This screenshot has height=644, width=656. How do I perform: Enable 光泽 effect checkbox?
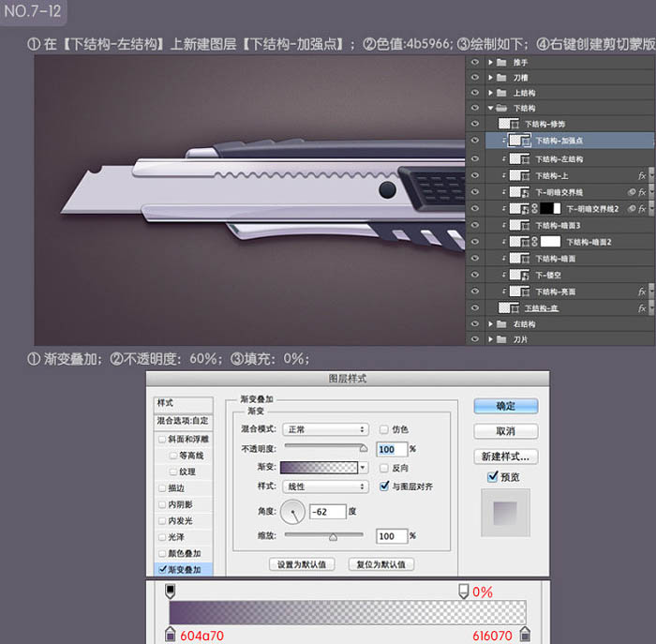(x=162, y=537)
